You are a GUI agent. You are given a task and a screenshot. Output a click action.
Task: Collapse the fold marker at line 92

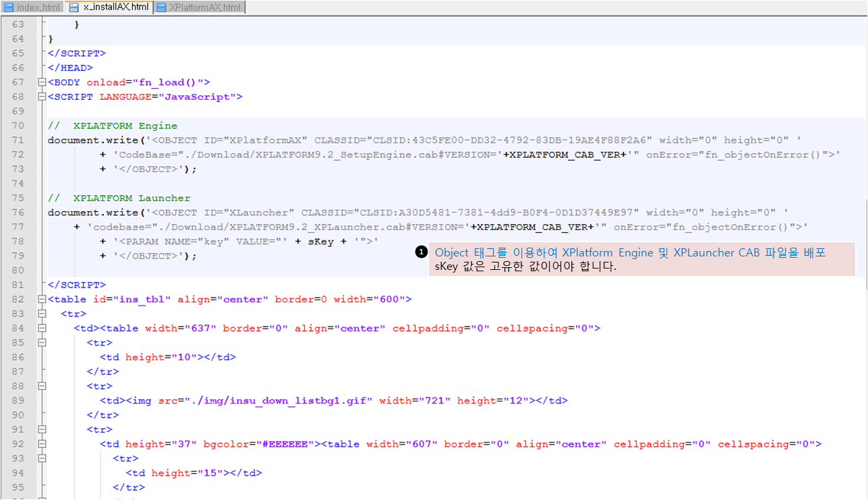(43, 445)
